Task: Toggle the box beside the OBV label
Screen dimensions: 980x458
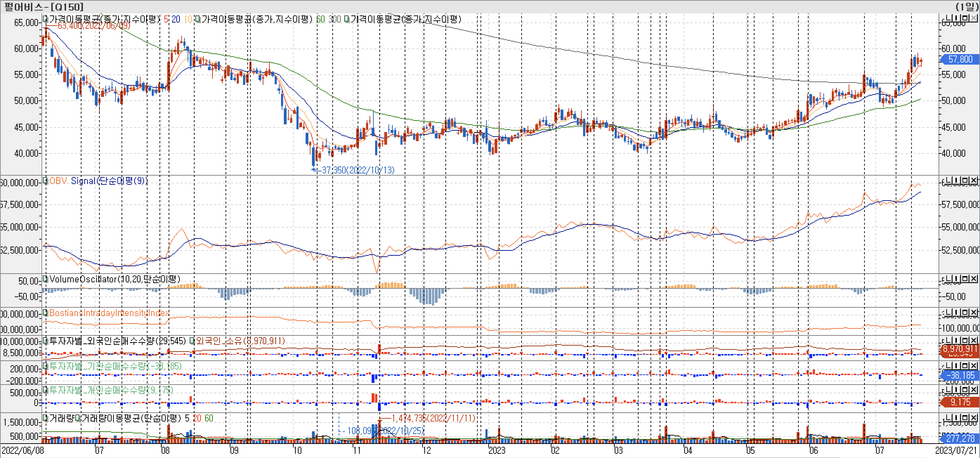Action: click(x=45, y=181)
